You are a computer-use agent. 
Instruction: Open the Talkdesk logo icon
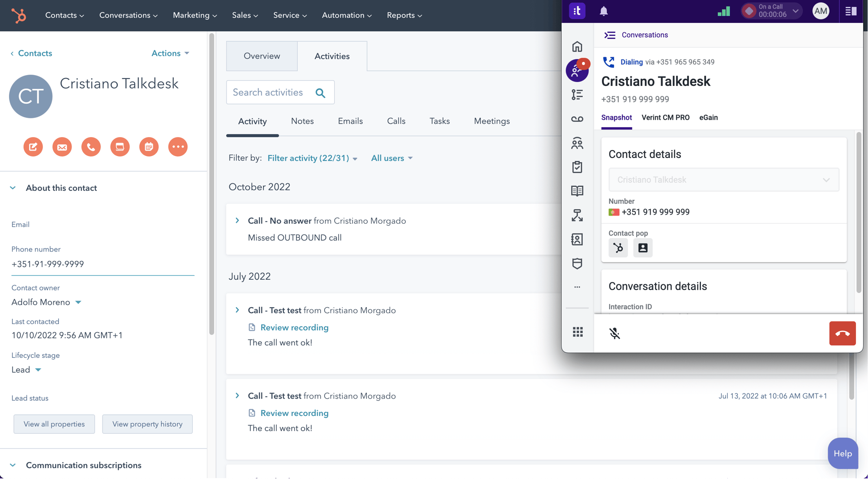[577, 11]
